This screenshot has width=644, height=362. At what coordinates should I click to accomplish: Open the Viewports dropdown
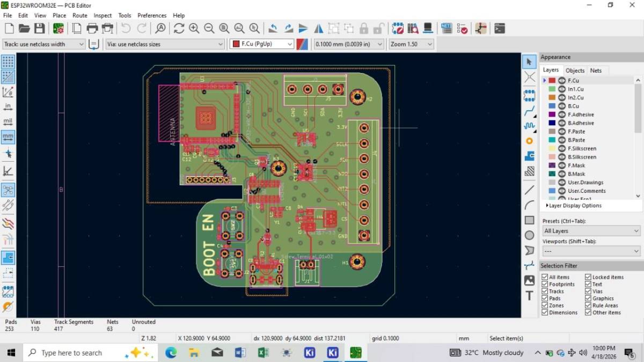[591, 251]
